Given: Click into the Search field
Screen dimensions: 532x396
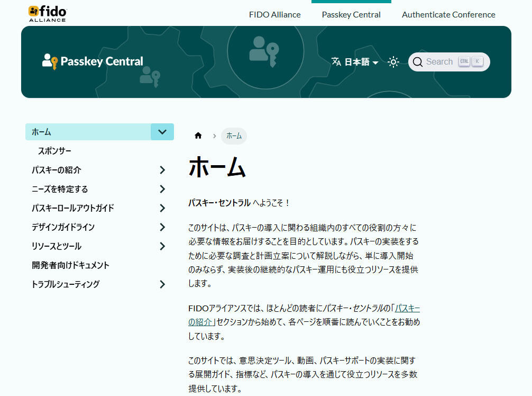Looking at the screenshot, I should tap(449, 62).
